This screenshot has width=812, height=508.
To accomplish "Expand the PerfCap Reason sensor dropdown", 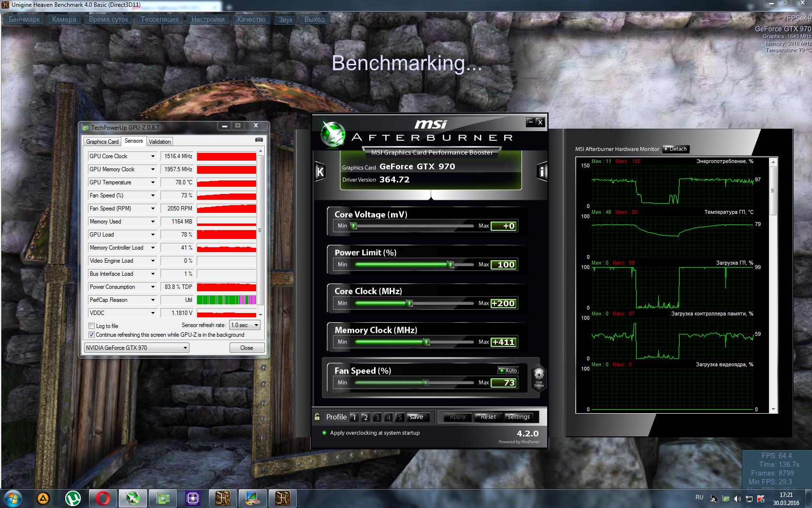I will [153, 300].
